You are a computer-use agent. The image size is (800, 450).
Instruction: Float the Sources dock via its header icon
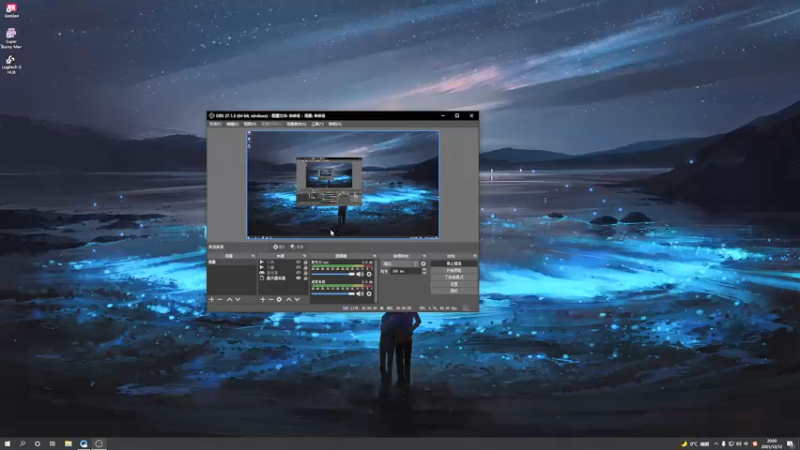(x=305, y=256)
